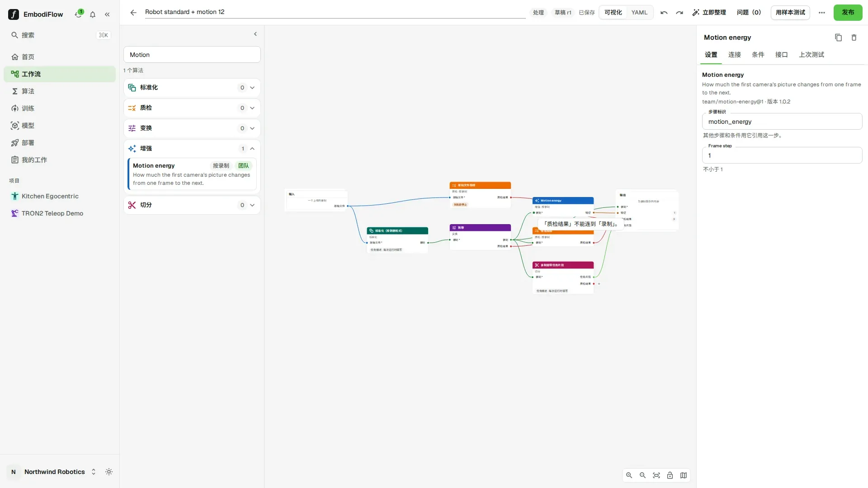Viewport: 868px width, 488px height.
Task: Open the notifications bell
Action: coord(93,14)
